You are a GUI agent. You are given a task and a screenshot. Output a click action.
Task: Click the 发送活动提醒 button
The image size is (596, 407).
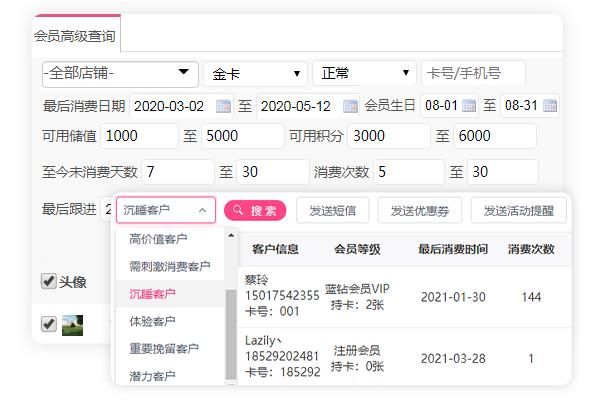tap(518, 210)
